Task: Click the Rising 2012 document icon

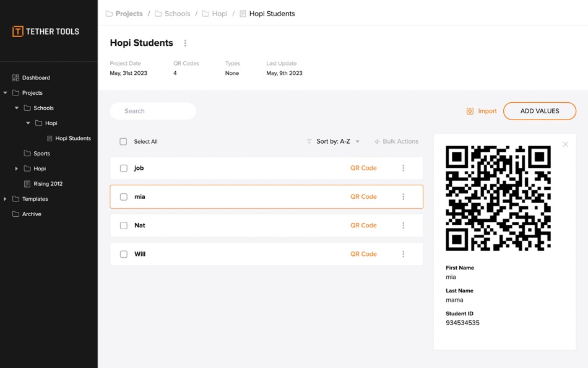Action: click(x=27, y=183)
